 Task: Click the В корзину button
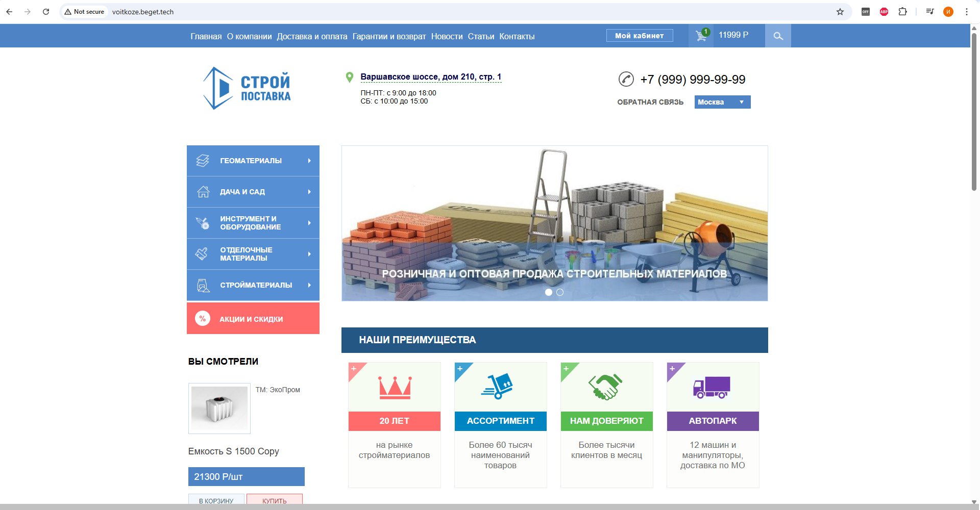(216, 500)
